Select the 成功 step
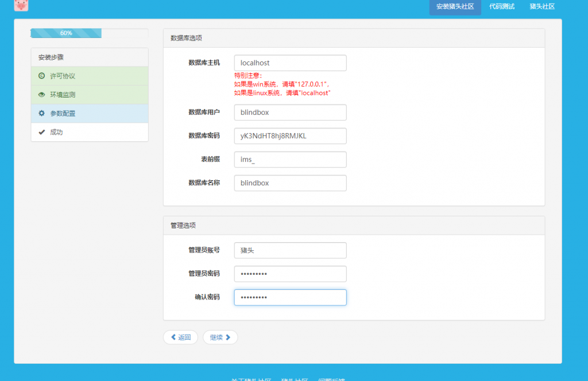Image resolution: width=588 pixels, height=381 pixels. coord(90,132)
